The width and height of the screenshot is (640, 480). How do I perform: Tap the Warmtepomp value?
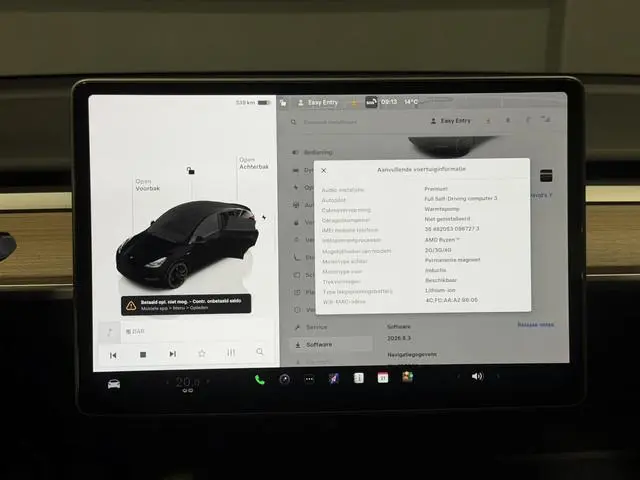442,209
